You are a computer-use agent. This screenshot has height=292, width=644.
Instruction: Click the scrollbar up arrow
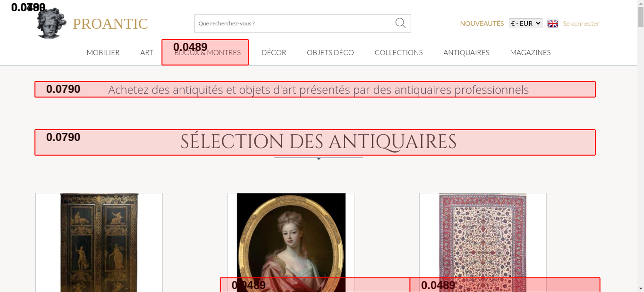(640, 3)
